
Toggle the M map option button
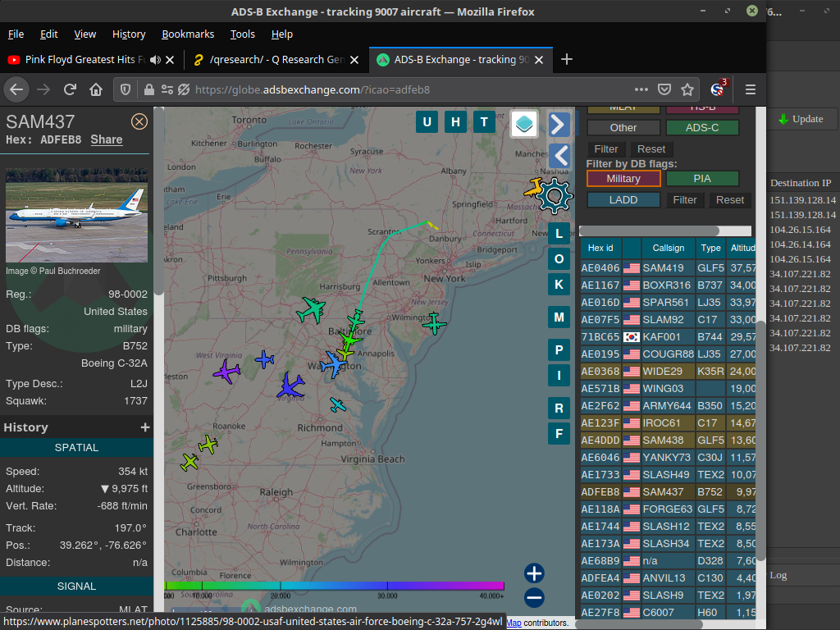coord(559,317)
